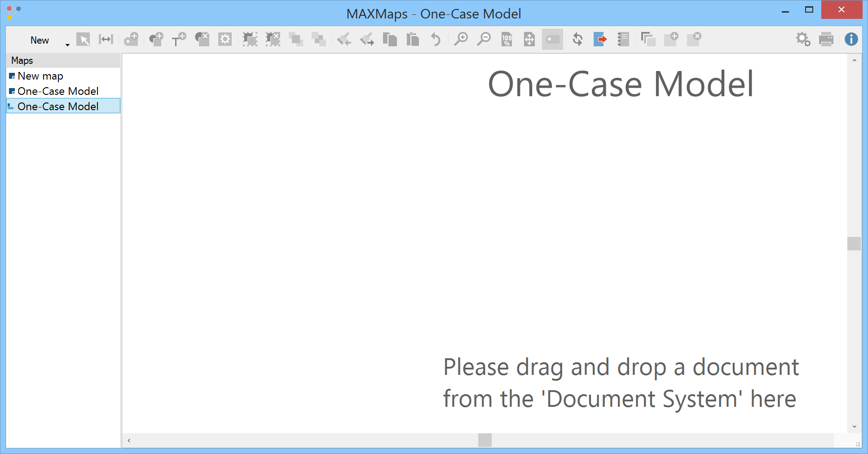
Task: Click the dashed-frame group objects icon
Action: point(250,40)
